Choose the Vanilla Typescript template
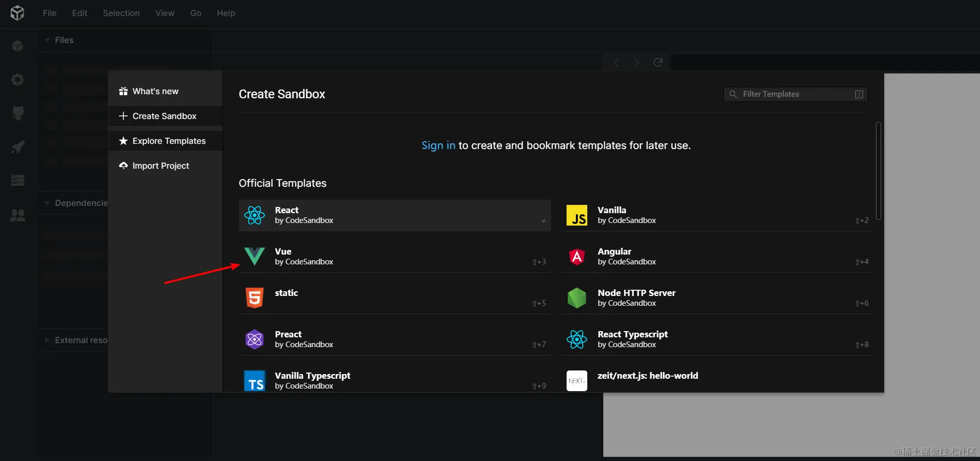This screenshot has width=980, height=461. [395, 380]
